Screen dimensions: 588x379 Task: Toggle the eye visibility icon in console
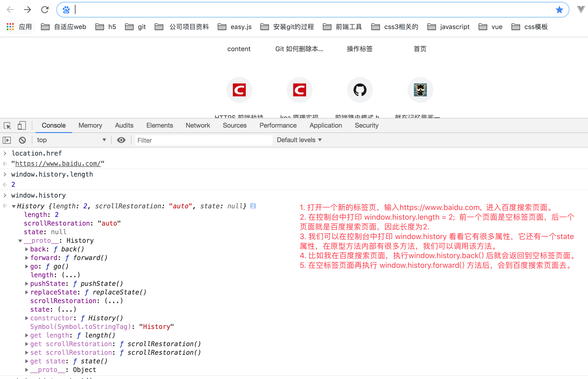(x=121, y=141)
